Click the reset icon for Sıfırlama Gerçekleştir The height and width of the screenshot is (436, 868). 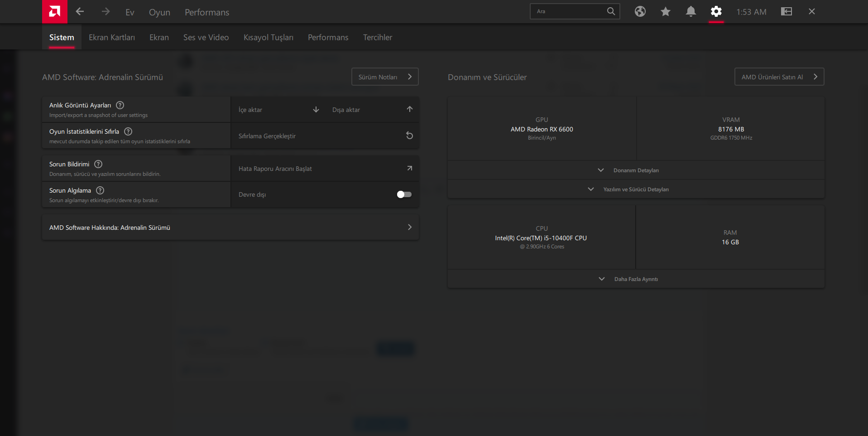[x=409, y=136]
